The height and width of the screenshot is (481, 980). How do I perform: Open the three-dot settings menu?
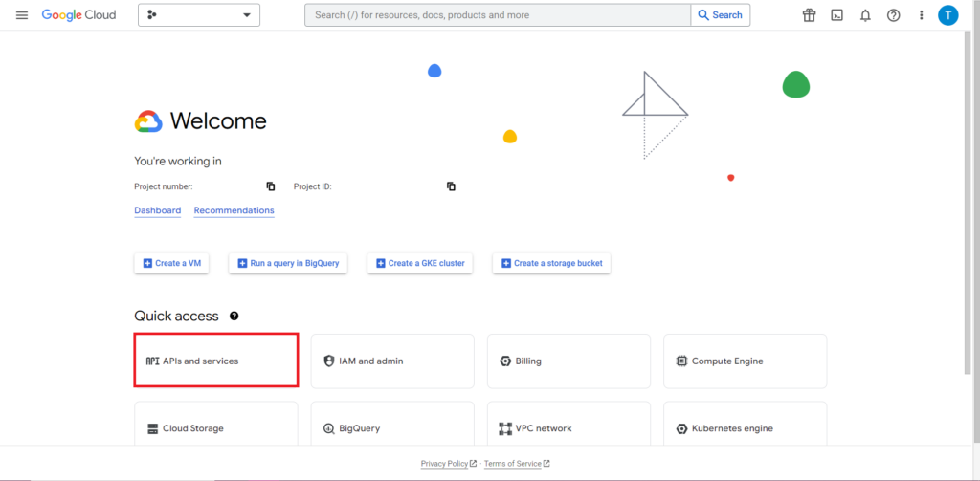click(921, 15)
